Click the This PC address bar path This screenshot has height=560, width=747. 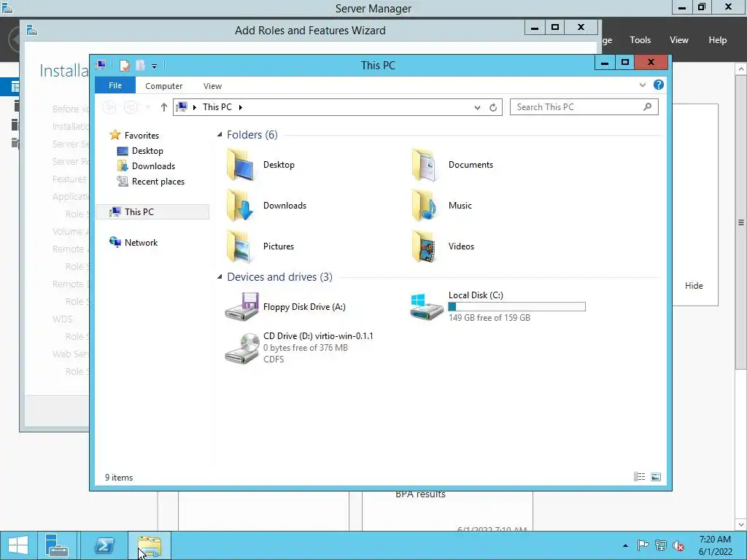tap(217, 107)
